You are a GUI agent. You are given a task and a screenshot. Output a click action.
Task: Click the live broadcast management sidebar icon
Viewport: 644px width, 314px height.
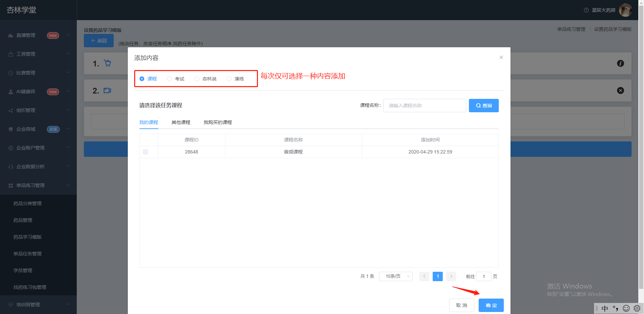coord(11,36)
